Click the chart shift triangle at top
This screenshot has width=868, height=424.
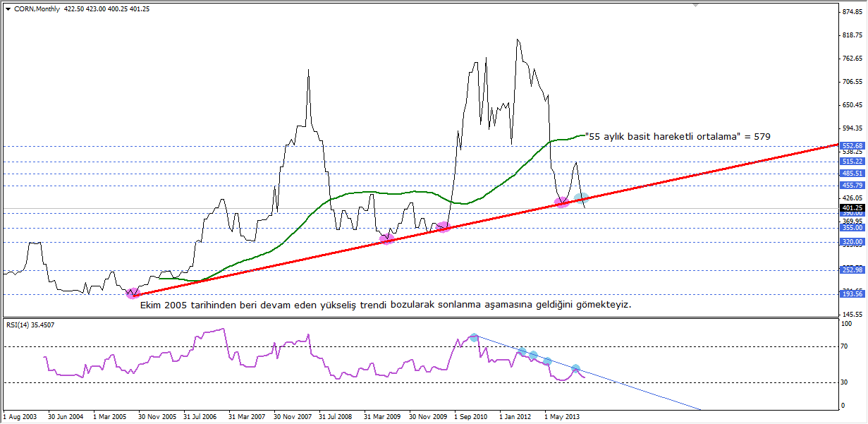coord(697,5)
